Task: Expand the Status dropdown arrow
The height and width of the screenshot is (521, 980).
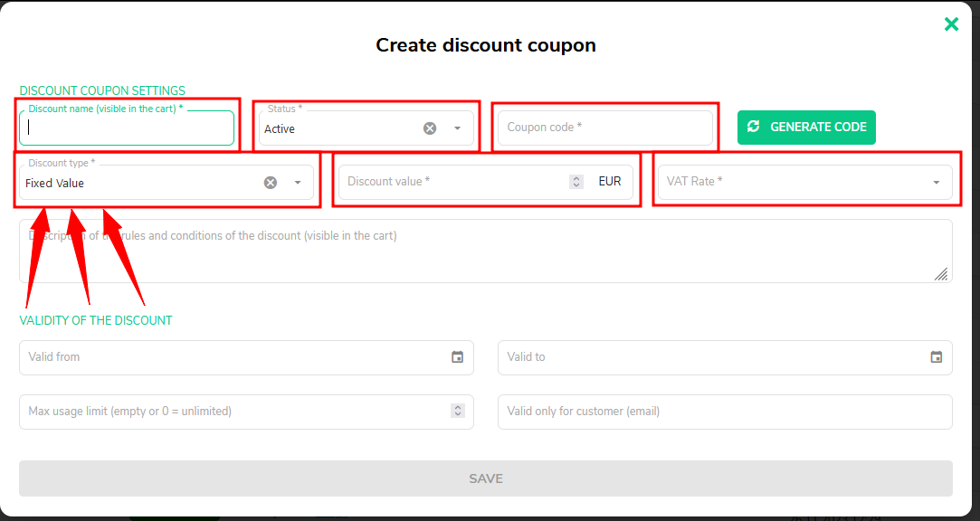Action: (458, 128)
